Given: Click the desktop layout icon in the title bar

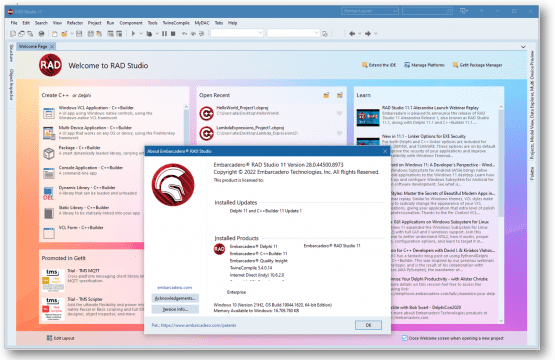Looking at the screenshot, I should click(x=463, y=11).
